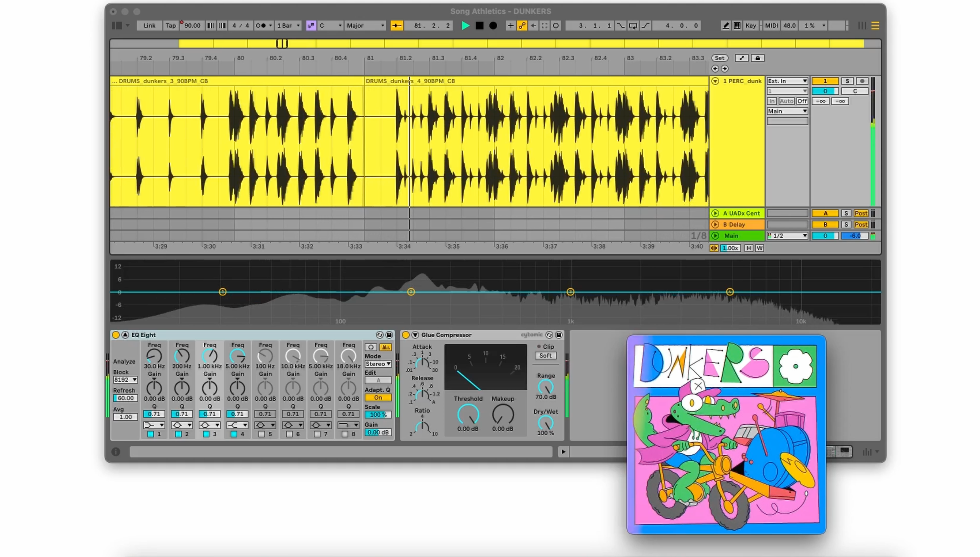Viewport: 980px width, 557px height.
Task: Enable EQ band 8 activator
Action: point(345,434)
